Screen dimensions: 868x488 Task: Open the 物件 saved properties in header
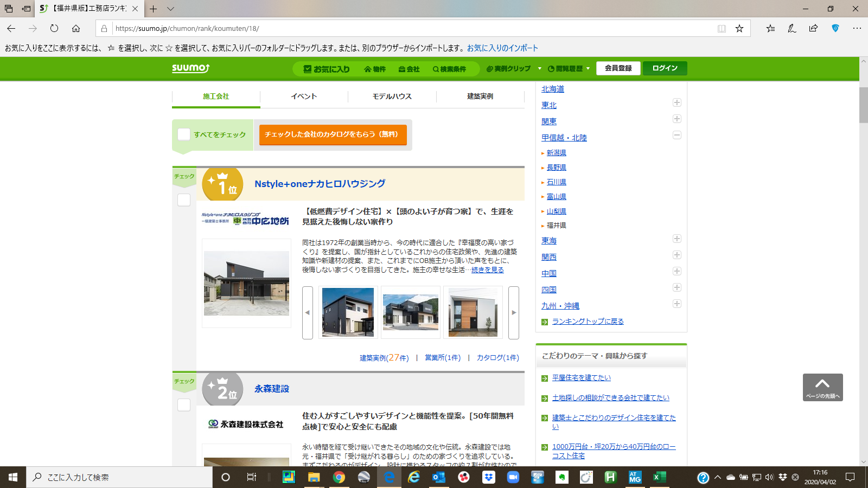(375, 69)
